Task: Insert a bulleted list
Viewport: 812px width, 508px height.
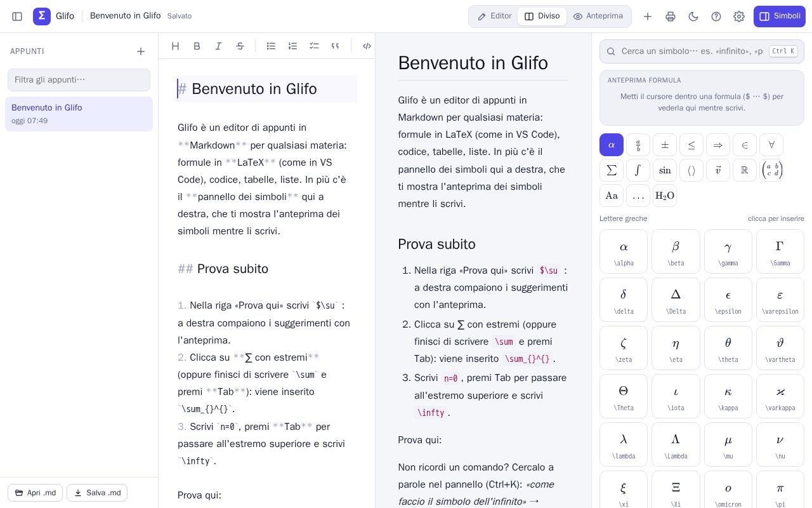Action: 271,46
